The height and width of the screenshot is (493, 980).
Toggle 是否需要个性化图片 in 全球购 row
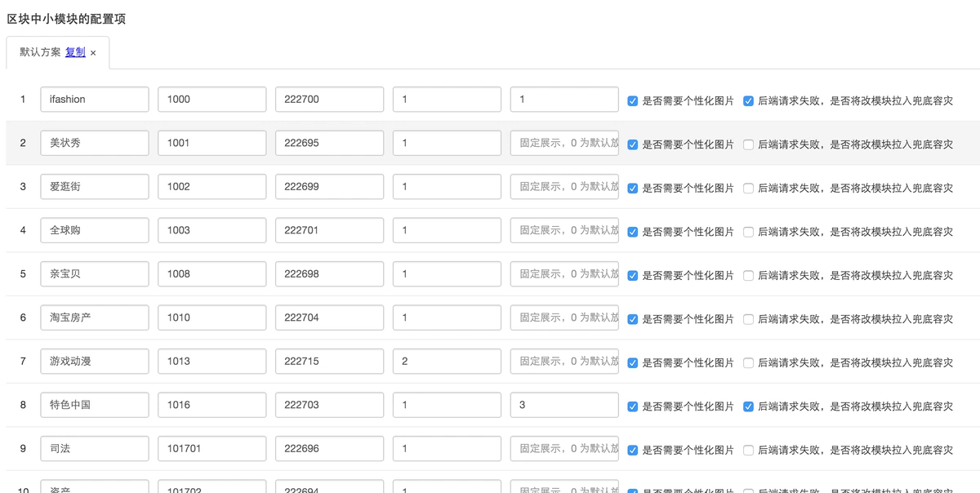633,232
